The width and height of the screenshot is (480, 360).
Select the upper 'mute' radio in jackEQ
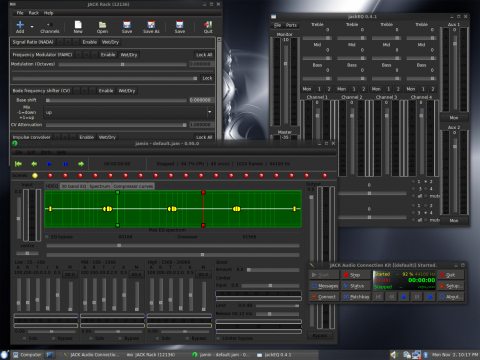426,196
